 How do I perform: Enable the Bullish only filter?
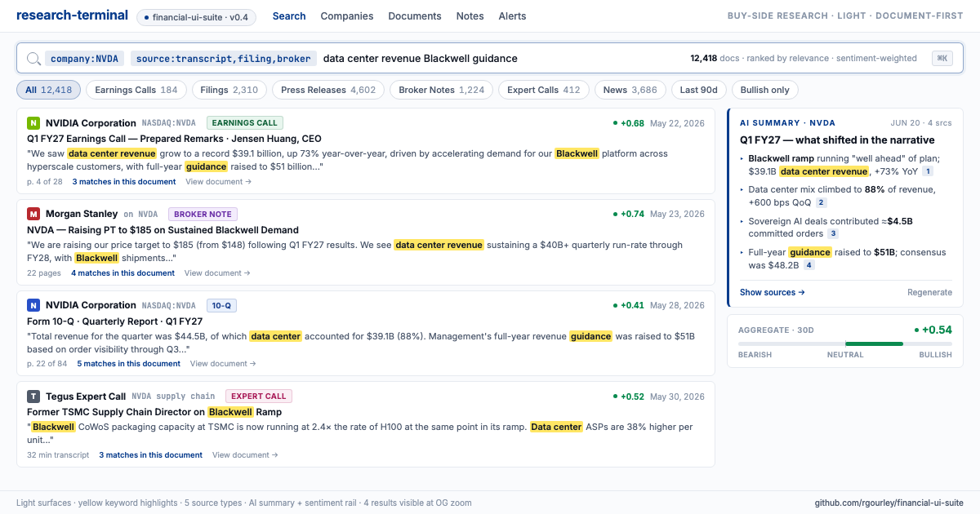[x=765, y=90]
